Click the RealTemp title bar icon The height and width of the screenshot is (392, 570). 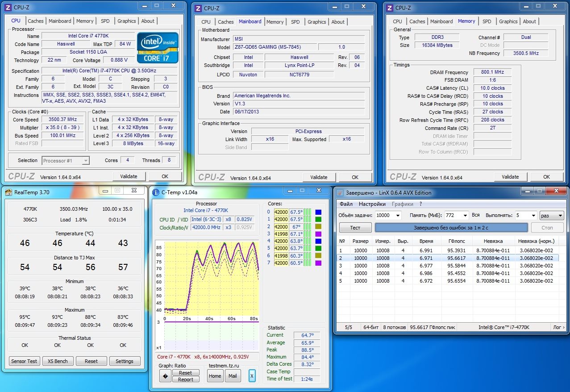8,192
